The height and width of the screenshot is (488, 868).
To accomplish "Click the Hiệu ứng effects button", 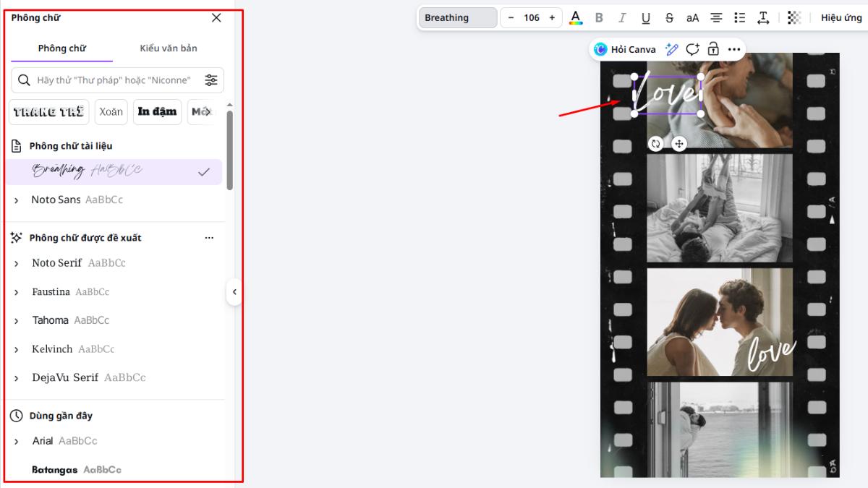I will point(841,18).
